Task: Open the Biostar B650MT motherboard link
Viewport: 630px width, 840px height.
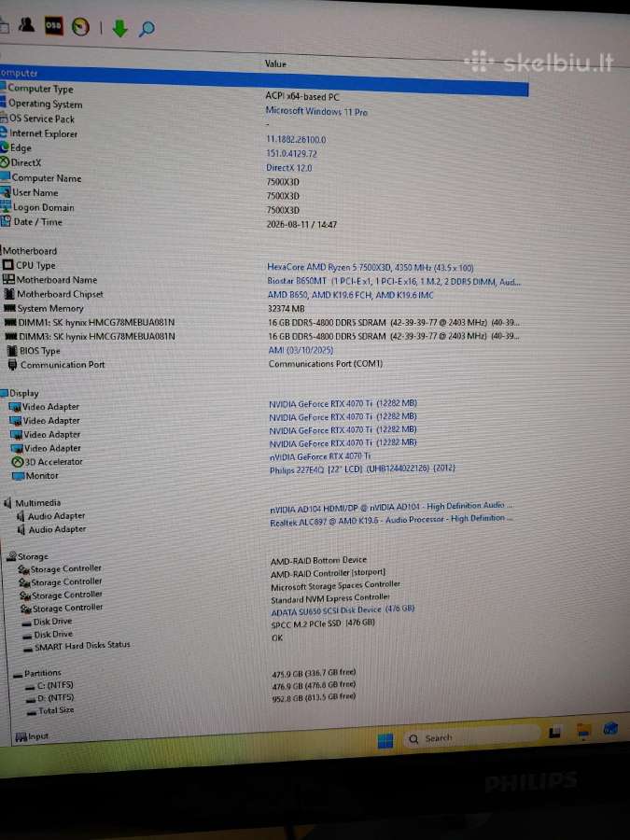Action: (394, 281)
